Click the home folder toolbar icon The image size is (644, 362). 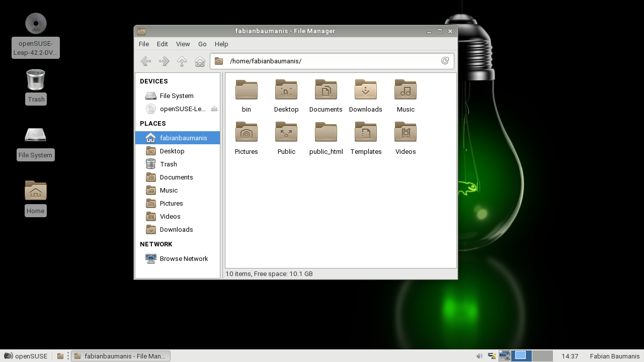200,61
